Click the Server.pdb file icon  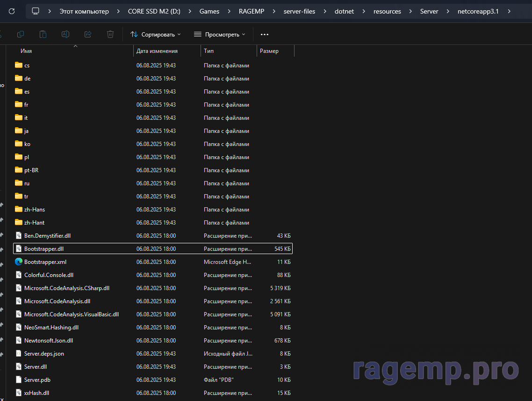point(19,379)
